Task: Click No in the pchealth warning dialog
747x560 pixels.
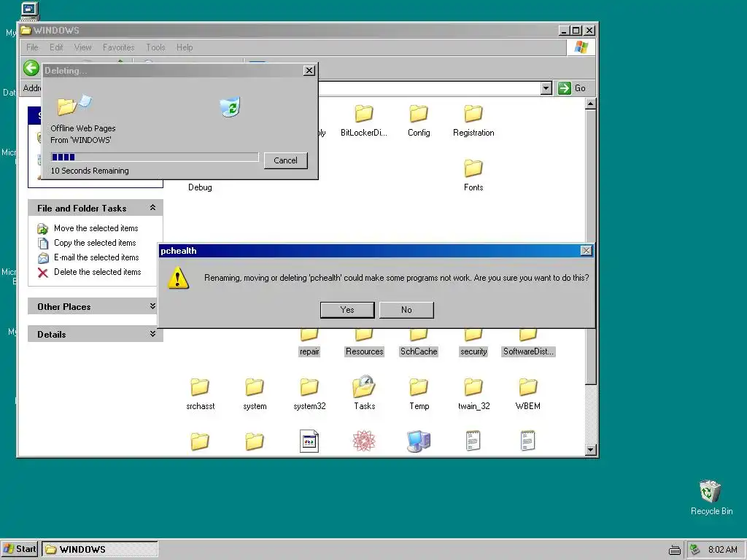Action: point(406,310)
